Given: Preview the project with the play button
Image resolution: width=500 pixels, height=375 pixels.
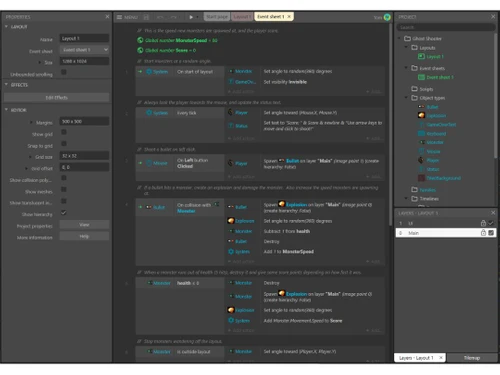Looking at the screenshot, I should click(191, 17).
